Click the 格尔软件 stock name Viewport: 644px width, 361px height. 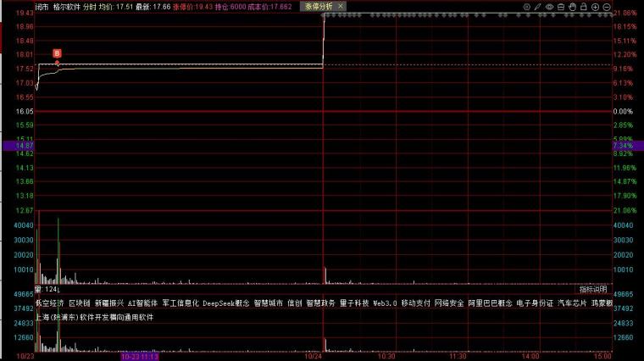65,6
